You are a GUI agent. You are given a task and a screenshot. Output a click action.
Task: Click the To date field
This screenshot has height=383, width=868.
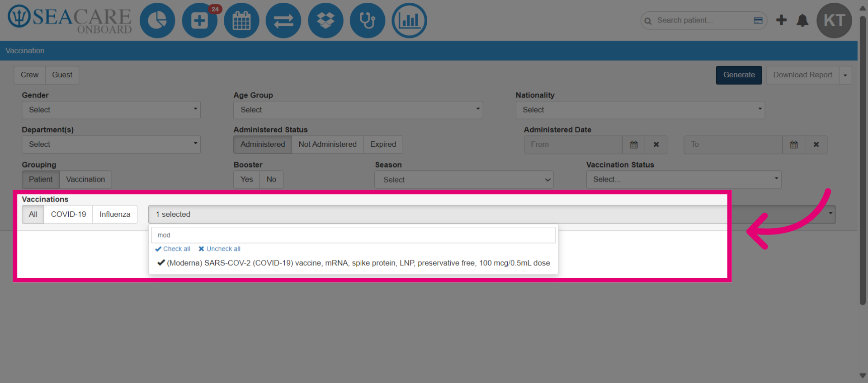tap(733, 145)
